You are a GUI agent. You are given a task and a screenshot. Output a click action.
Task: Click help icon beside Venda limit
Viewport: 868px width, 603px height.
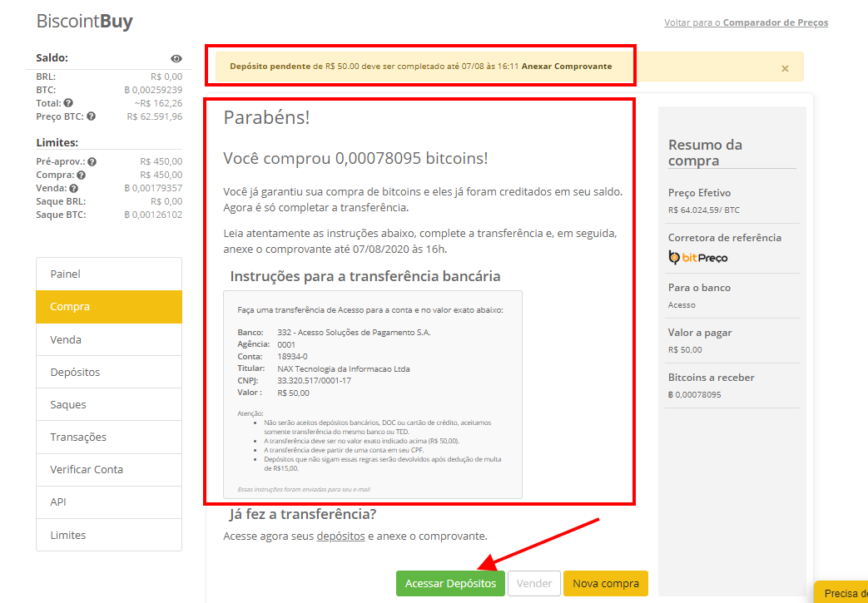(x=73, y=188)
